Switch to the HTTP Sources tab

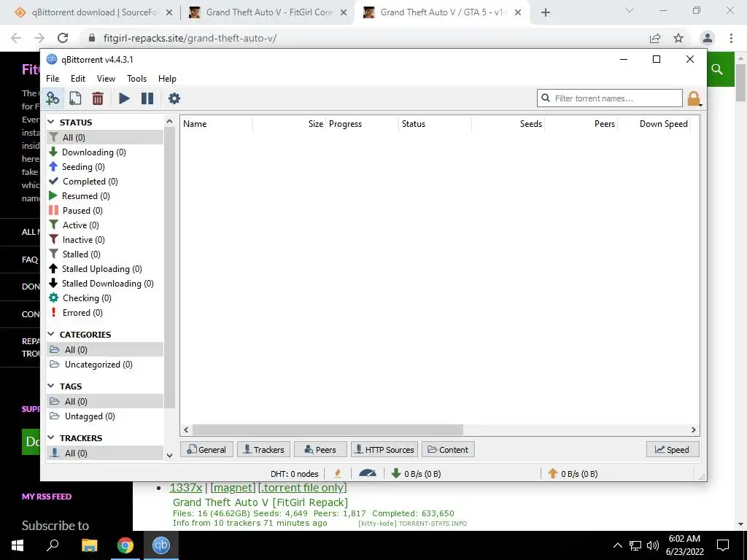click(384, 449)
